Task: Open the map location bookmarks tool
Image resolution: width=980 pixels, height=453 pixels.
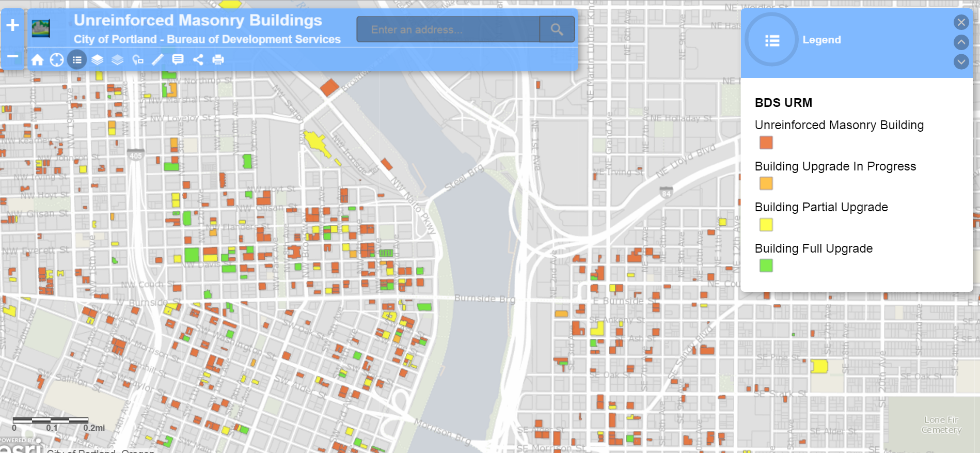Action: (137, 60)
